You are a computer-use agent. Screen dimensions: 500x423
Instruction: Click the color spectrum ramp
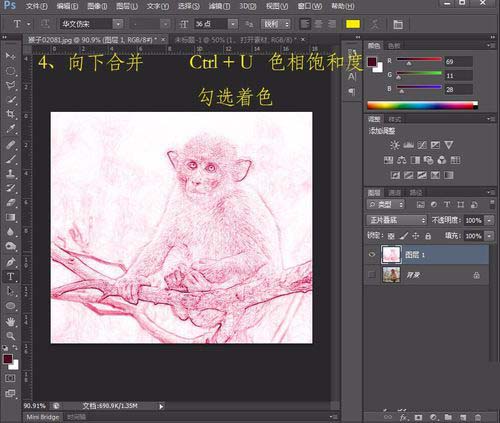[423, 106]
